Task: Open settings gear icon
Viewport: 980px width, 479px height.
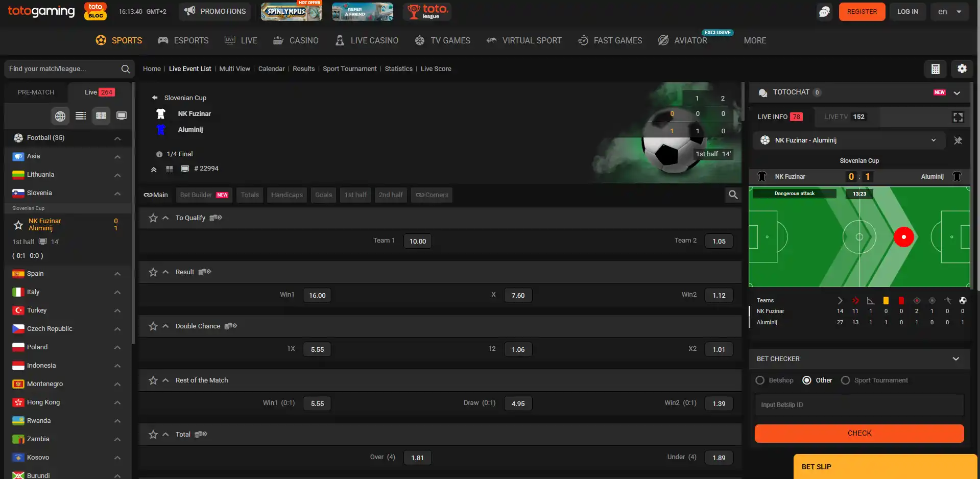Action: 962,69
